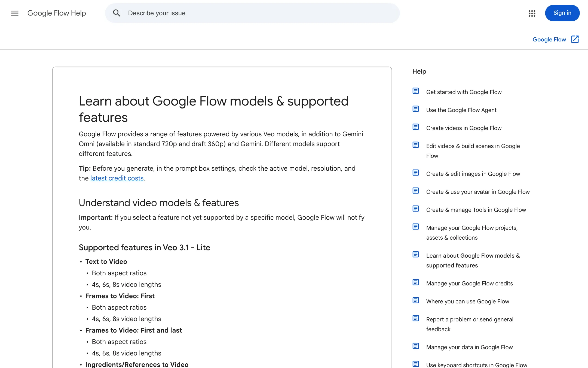Open Use keyboard shortcuts in Google Flow
The image size is (588, 368).
click(477, 365)
